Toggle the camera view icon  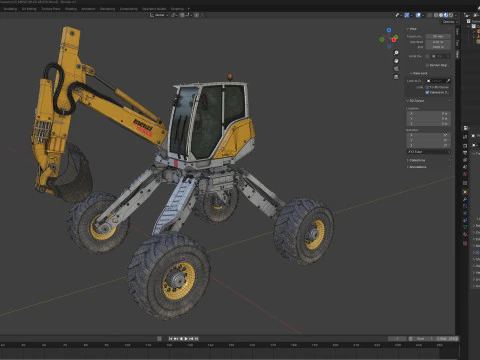tap(396, 69)
